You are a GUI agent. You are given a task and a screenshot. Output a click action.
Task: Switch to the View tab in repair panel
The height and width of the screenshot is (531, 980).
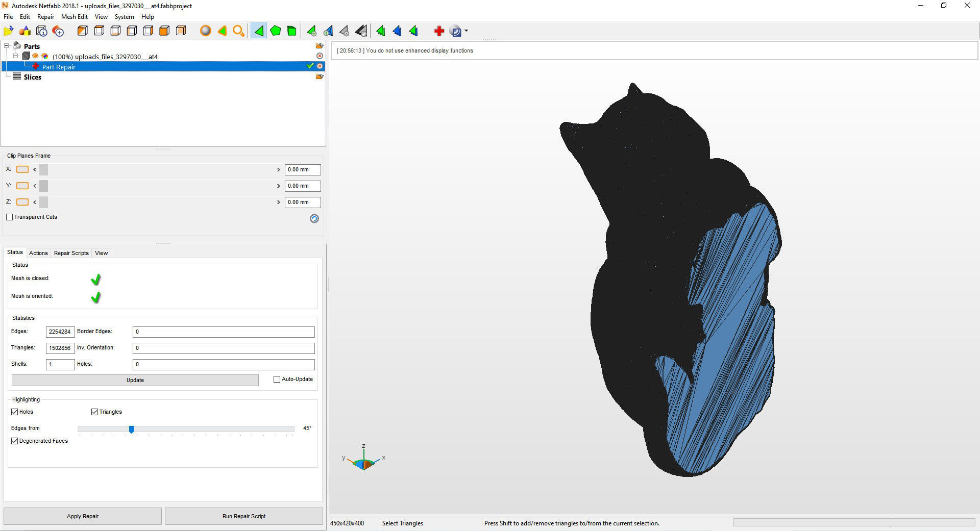click(x=102, y=253)
